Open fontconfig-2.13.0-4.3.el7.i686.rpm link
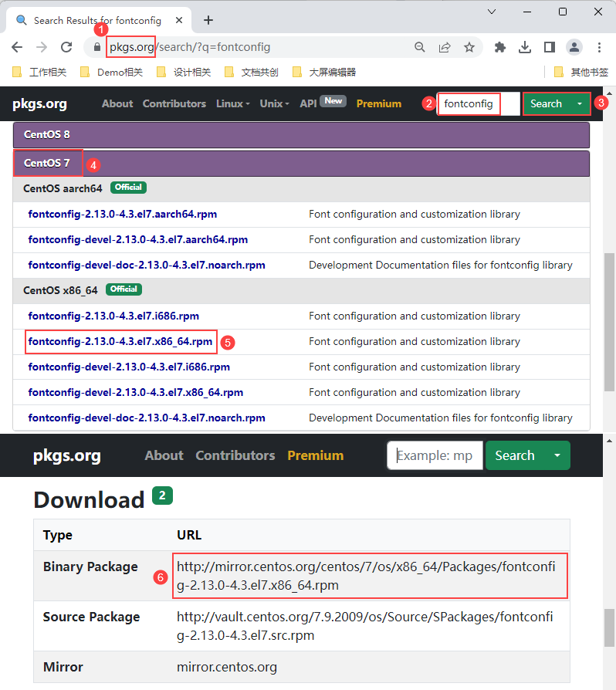 point(113,316)
